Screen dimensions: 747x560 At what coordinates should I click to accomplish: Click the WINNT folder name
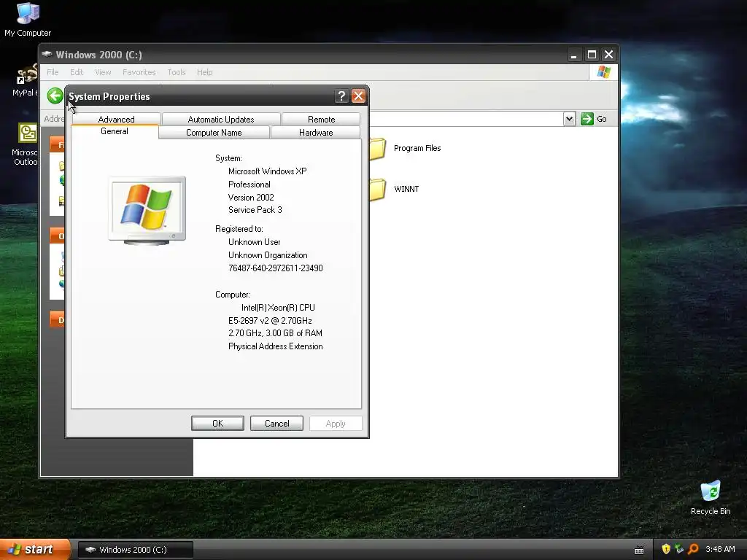coord(406,189)
